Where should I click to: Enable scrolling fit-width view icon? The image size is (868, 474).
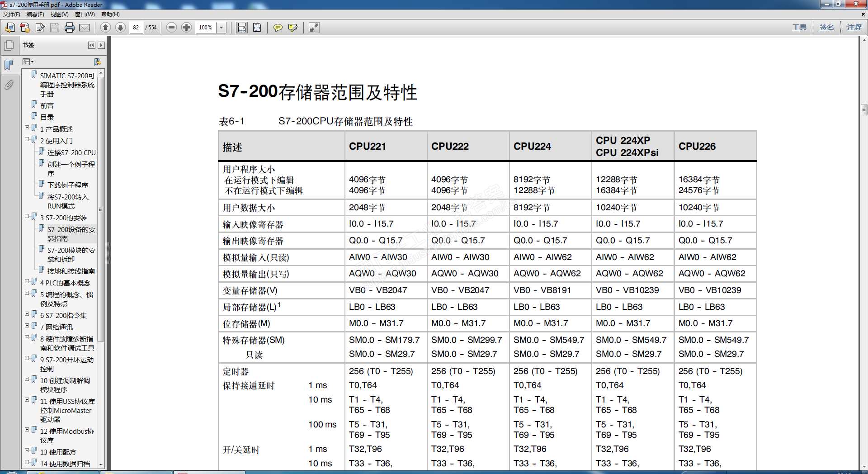click(x=242, y=28)
